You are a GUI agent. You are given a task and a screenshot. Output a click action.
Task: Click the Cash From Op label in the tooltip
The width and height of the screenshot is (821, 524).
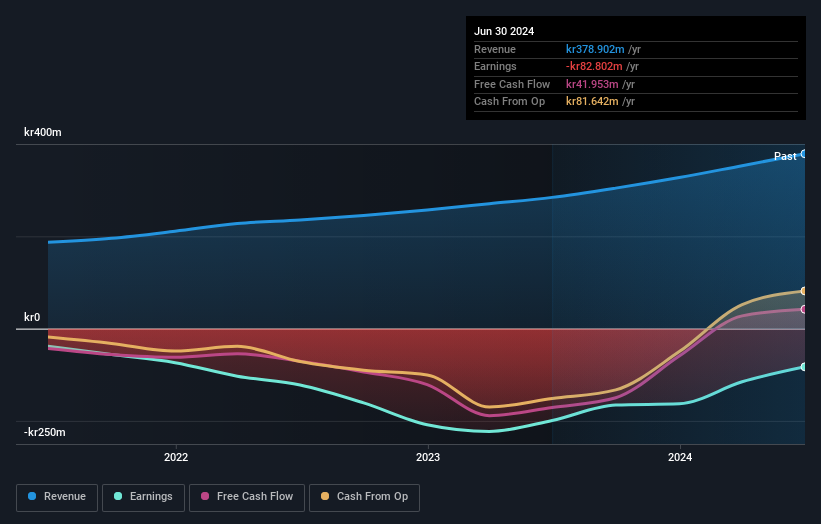[x=509, y=102]
